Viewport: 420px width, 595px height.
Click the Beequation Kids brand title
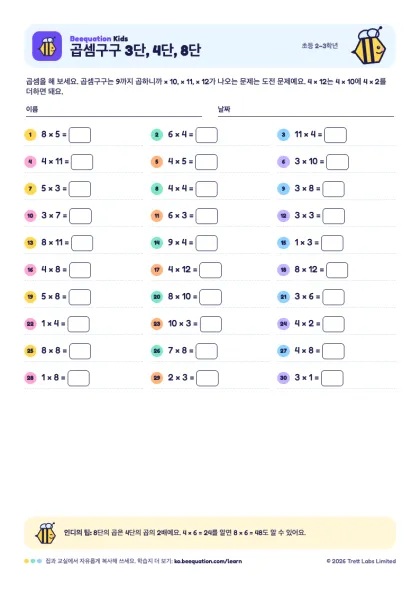(x=99, y=38)
